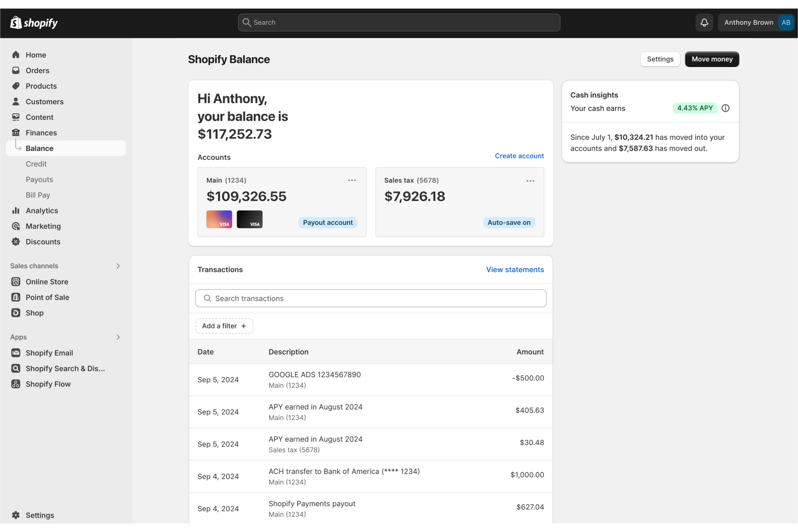The height and width of the screenshot is (532, 798).
Task: Click the Auto-save on badge
Action: click(x=509, y=223)
